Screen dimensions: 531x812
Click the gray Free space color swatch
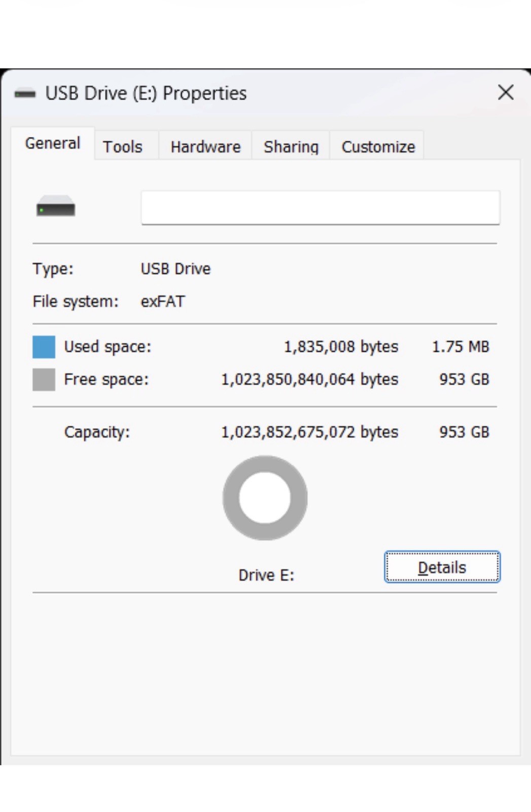pos(44,380)
